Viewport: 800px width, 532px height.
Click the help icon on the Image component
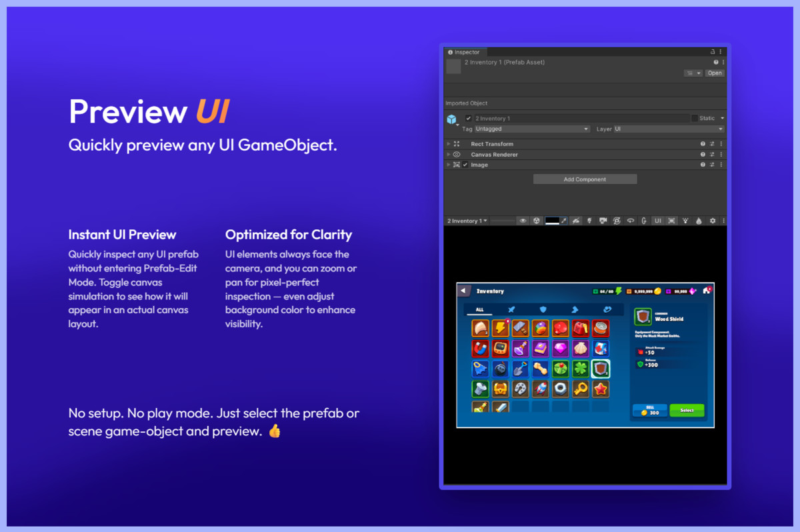pyautogui.click(x=703, y=165)
